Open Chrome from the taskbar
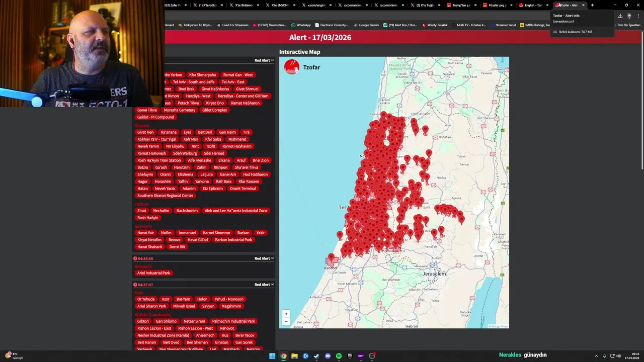 coord(283,356)
